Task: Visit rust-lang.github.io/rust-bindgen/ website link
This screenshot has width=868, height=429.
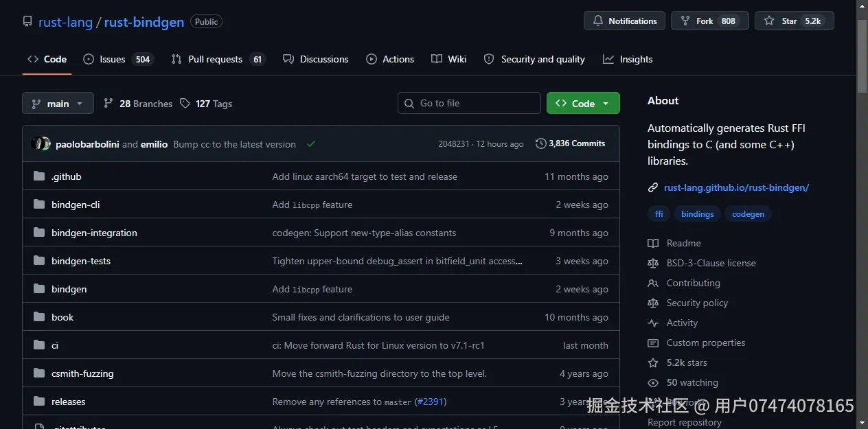Action: (736, 187)
